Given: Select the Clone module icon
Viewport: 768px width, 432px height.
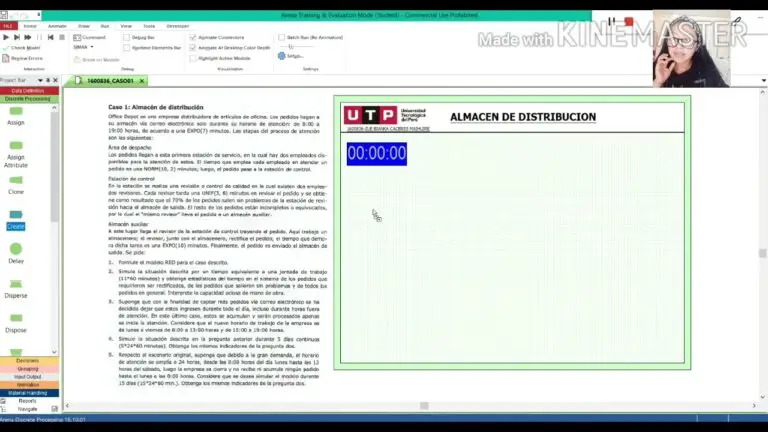Looking at the screenshot, I should [16, 180].
